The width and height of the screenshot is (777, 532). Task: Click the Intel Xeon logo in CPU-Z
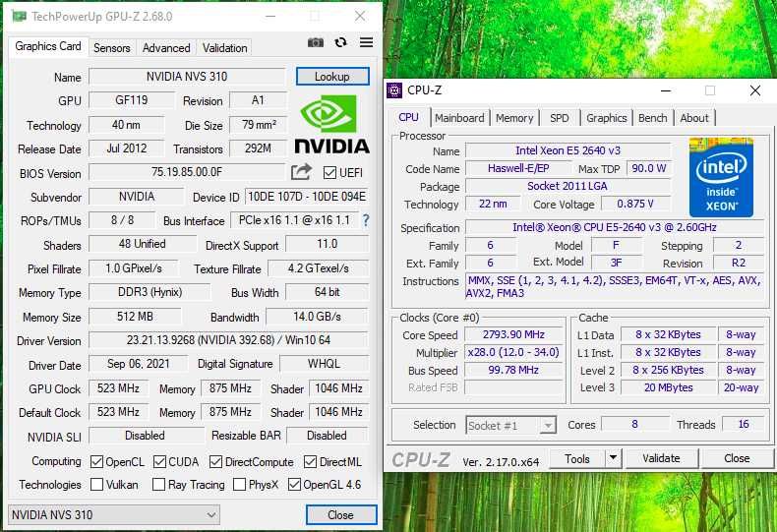[x=721, y=177]
